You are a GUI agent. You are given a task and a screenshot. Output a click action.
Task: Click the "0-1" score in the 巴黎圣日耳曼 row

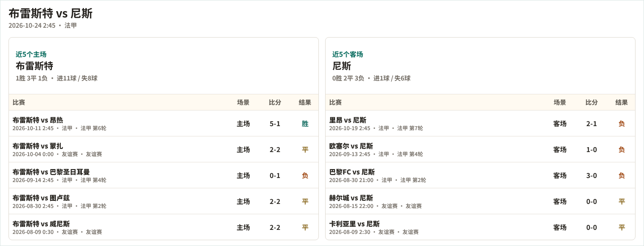(275, 175)
